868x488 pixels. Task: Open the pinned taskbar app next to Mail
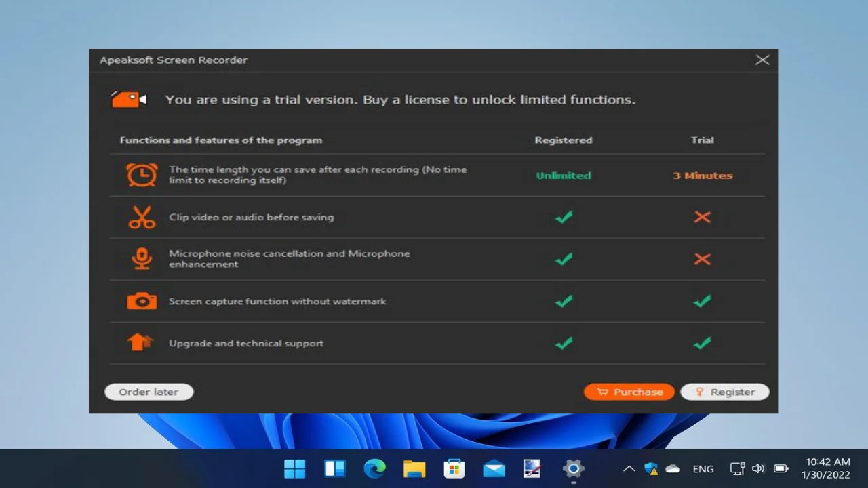tap(533, 468)
